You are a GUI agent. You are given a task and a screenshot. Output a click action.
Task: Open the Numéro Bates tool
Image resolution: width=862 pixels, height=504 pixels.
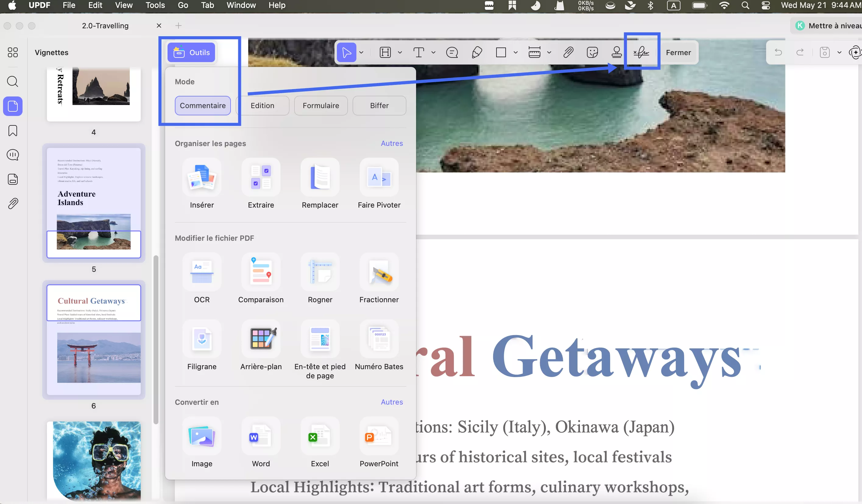tap(379, 339)
